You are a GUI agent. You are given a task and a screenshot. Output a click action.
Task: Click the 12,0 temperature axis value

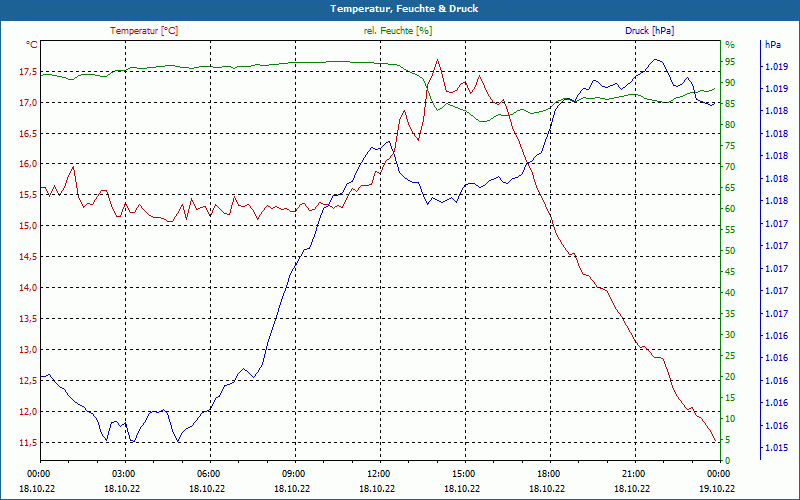pyautogui.click(x=28, y=412)
